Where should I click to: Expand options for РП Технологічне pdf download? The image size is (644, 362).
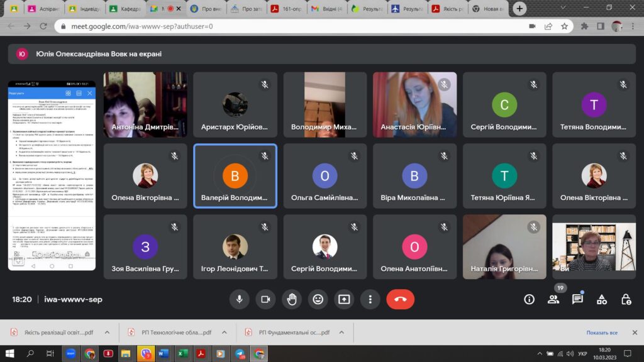(x=225, y=332)
